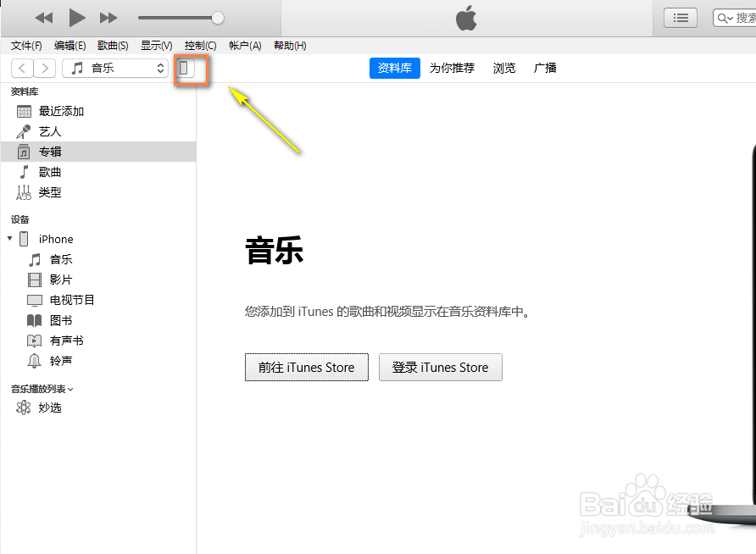Select the iPhone device row

coord(98,239)
